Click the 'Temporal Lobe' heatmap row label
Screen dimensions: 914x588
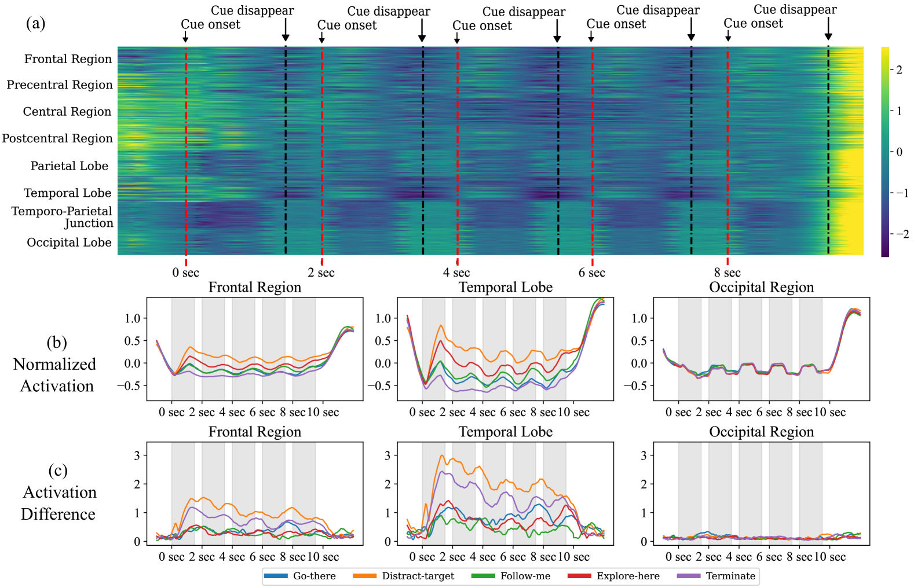pos(68,193)
